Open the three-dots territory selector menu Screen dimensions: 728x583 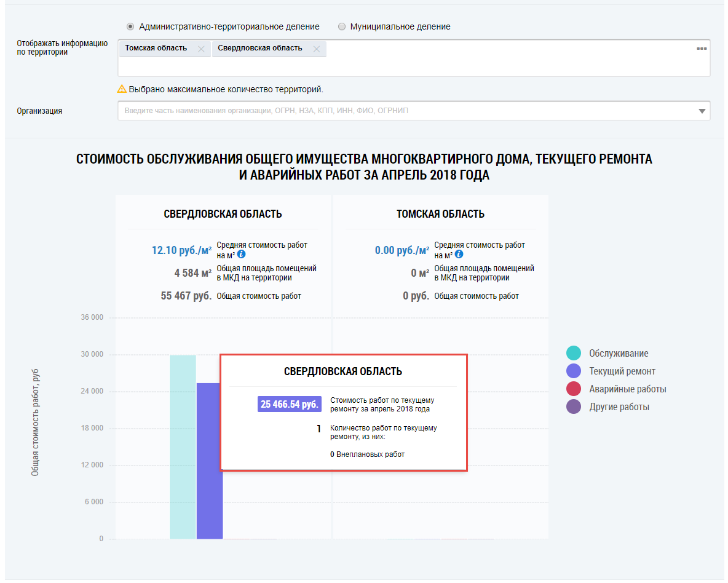click(x=701, y=49)
